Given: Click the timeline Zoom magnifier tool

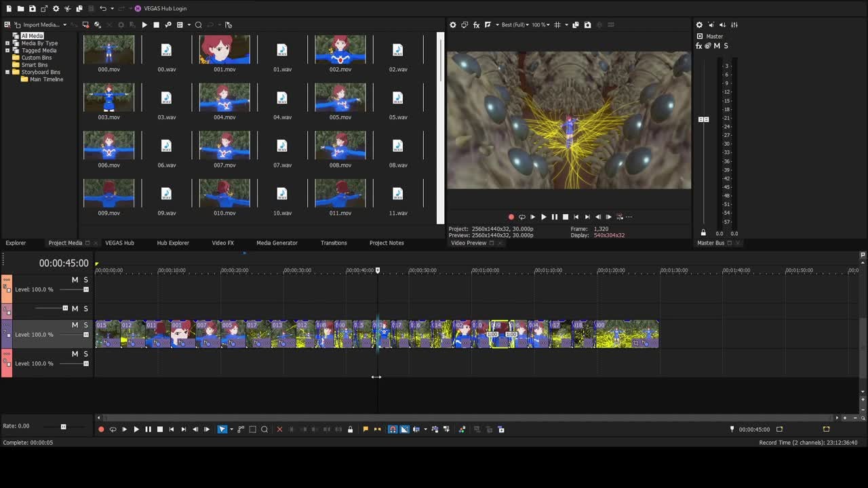Looking at the screenshot, I should click(x=264, y=429).
